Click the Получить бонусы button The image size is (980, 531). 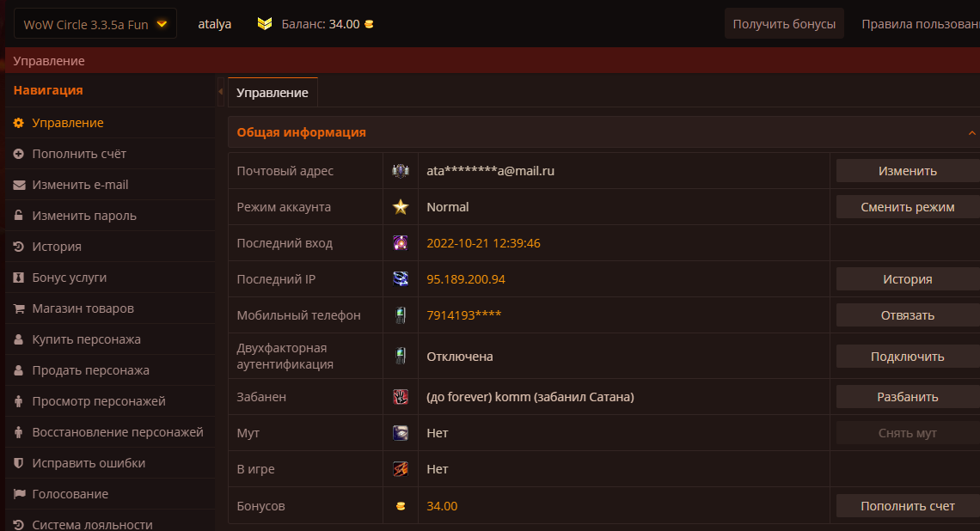coord(784,24)
